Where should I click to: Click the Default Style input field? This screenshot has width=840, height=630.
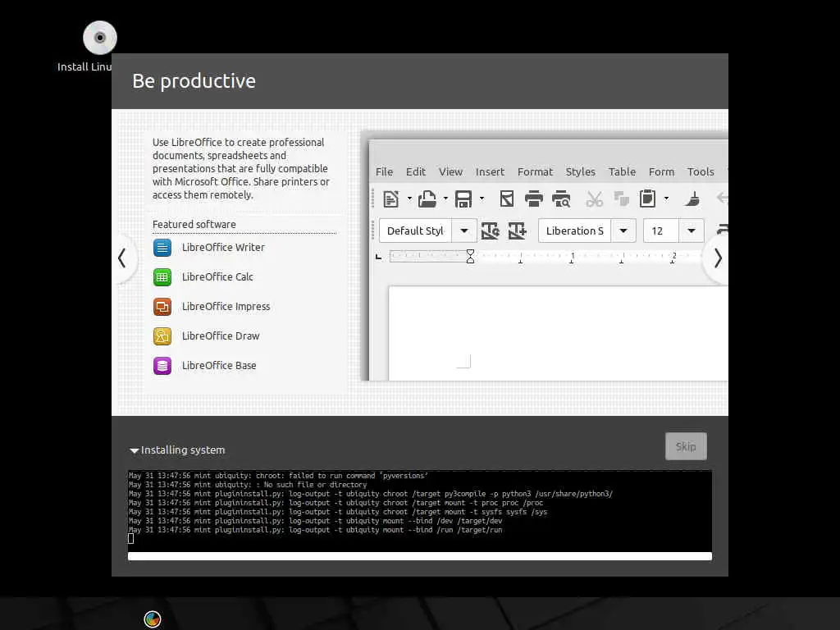click(x=415, y=231)
